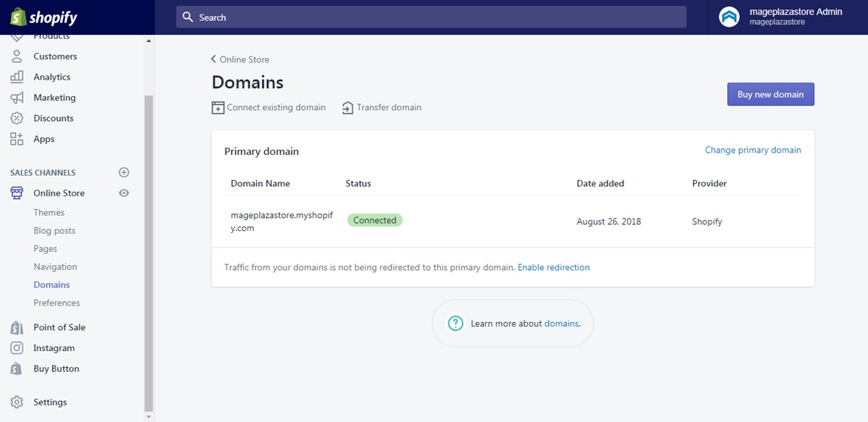
Task: Click the Shopify logo in the header
Action: 43,17
